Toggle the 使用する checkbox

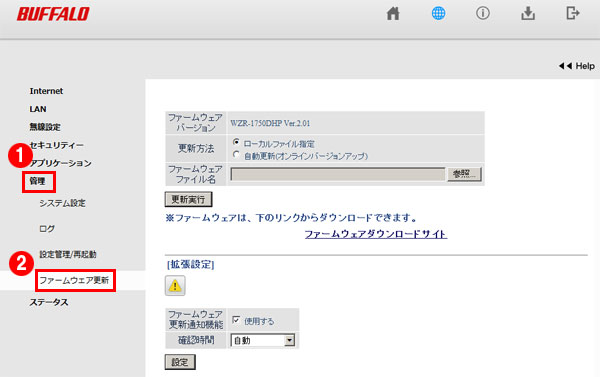tap(236, 320)
